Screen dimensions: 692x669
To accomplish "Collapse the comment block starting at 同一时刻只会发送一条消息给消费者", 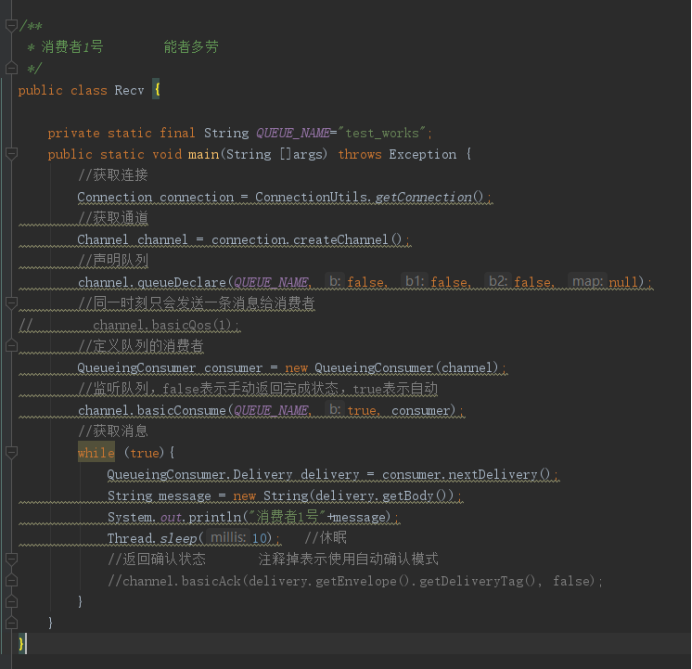I will tap(11, 303).
